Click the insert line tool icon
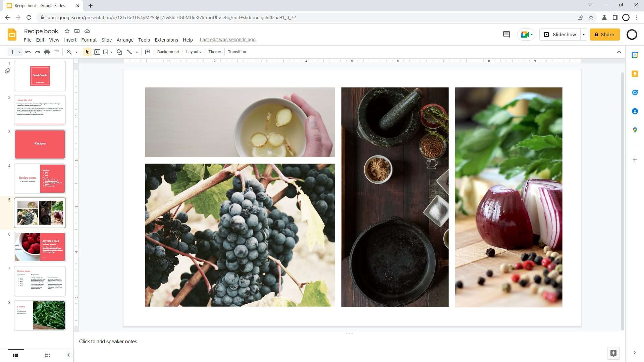The image size is (644, 362). point(130,52)
